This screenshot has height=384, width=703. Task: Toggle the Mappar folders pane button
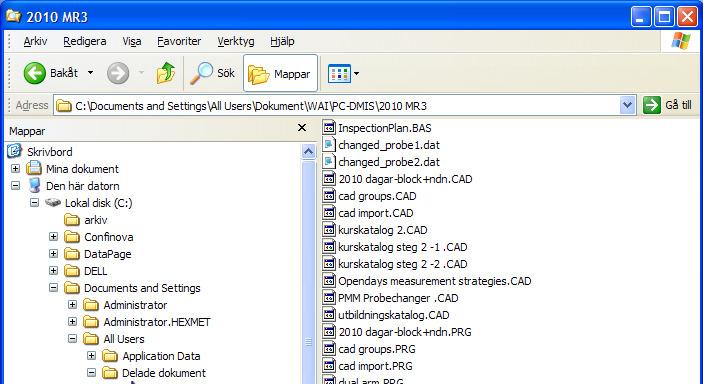pos(280,74)
